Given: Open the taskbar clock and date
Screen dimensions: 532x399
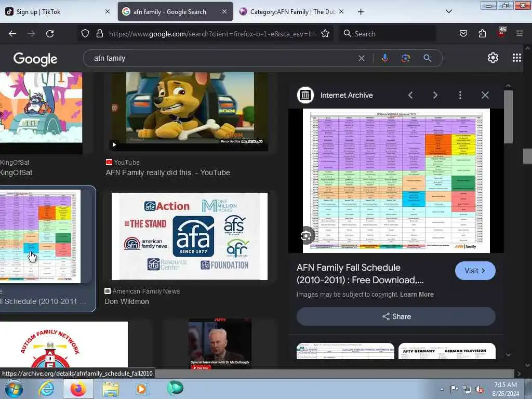Looking at the screenshot, I should coord(506,389).
